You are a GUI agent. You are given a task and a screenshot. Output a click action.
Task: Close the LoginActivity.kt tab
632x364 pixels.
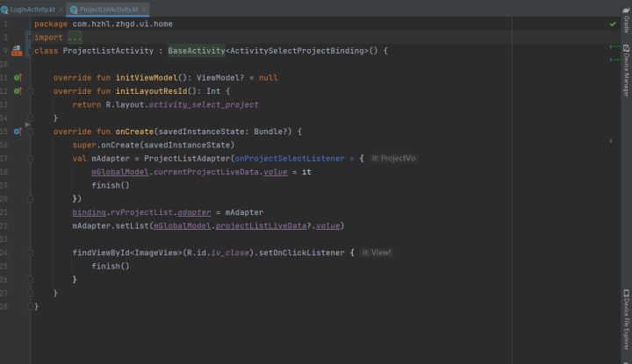[61, 10]
